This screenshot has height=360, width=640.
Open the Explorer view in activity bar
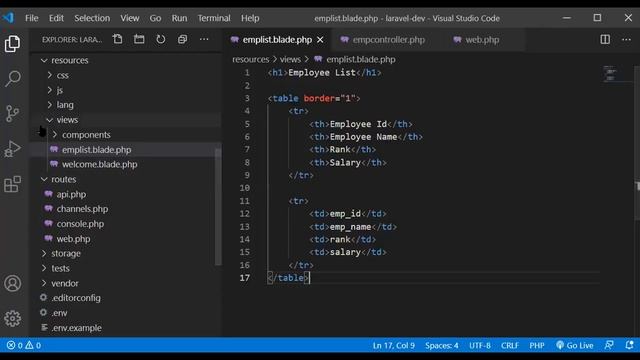coord(12,43)
